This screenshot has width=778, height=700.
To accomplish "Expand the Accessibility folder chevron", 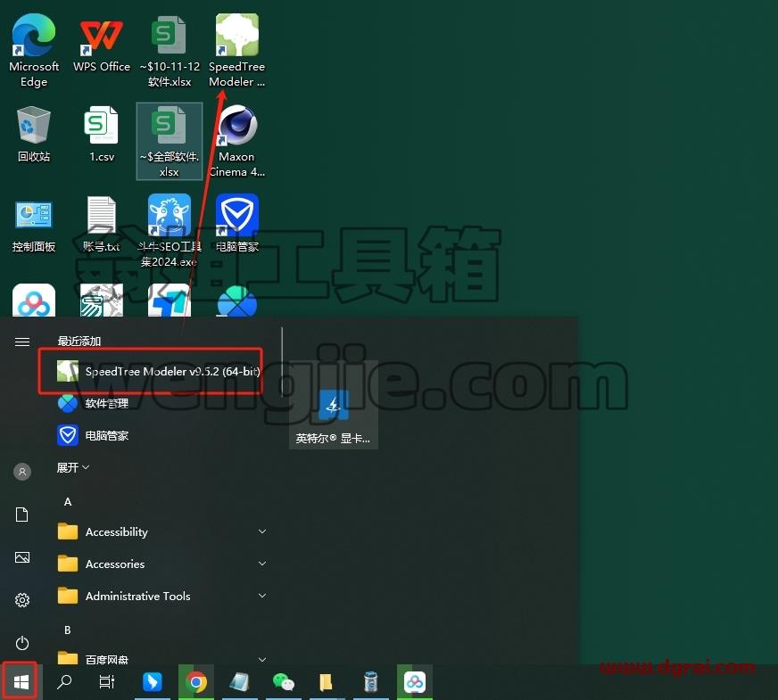I will 262,532.
